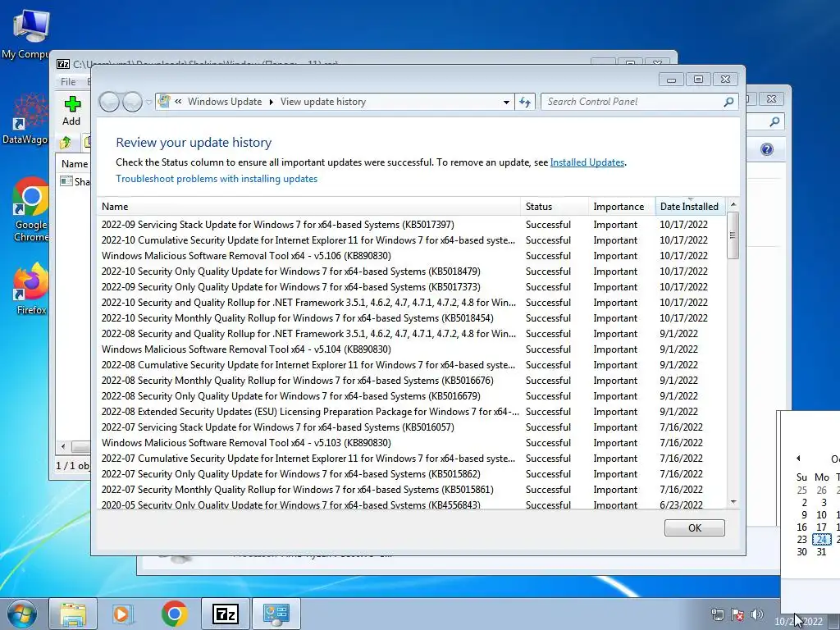This screenshot has height=630, width=840.
Task: Select day 17 in the calendar popup
Action: [821, 527]
